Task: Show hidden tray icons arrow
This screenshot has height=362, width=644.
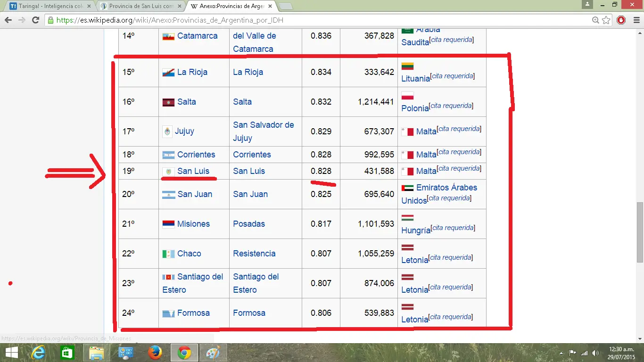Action: point(561,353)
